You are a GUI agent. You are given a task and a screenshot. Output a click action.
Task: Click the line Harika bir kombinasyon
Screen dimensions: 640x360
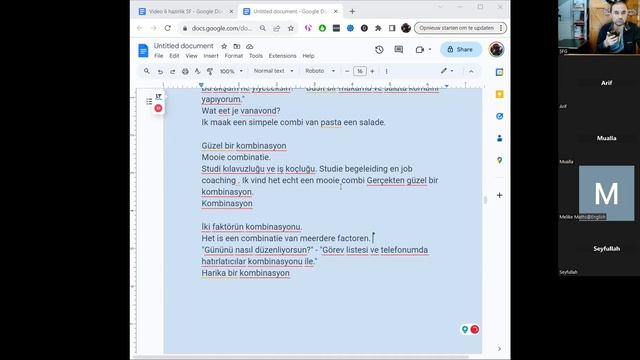[245, 273]
